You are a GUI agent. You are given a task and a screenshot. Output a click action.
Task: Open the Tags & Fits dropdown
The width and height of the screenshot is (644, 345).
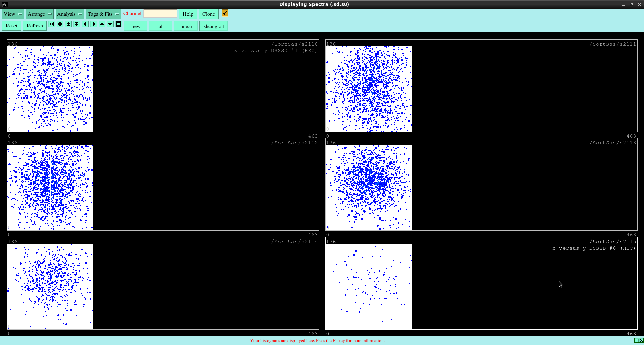(103, 14)
